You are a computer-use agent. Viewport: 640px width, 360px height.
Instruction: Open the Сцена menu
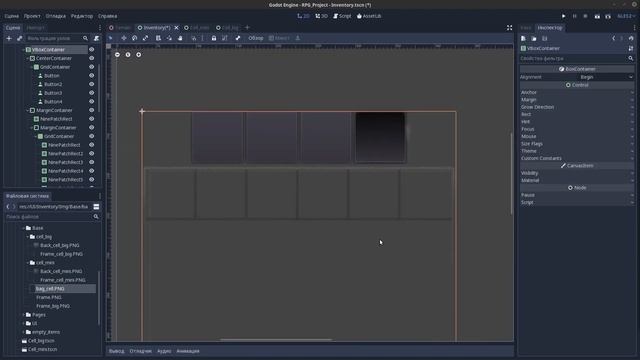tap(11, 16)
